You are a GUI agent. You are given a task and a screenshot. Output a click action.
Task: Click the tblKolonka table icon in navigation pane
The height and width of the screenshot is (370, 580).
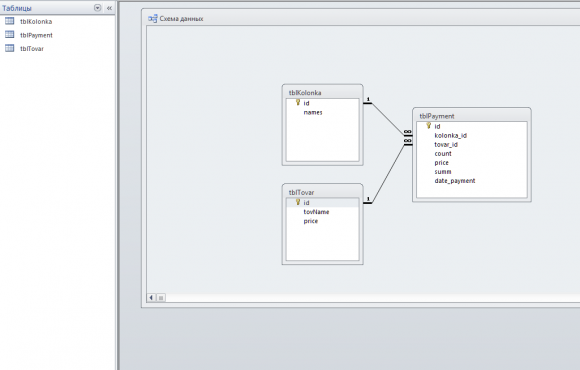coord(10,21)
